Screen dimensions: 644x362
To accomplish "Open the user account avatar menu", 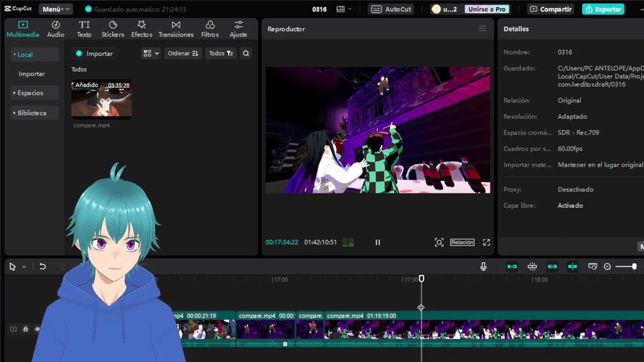I will coord(444,9).
